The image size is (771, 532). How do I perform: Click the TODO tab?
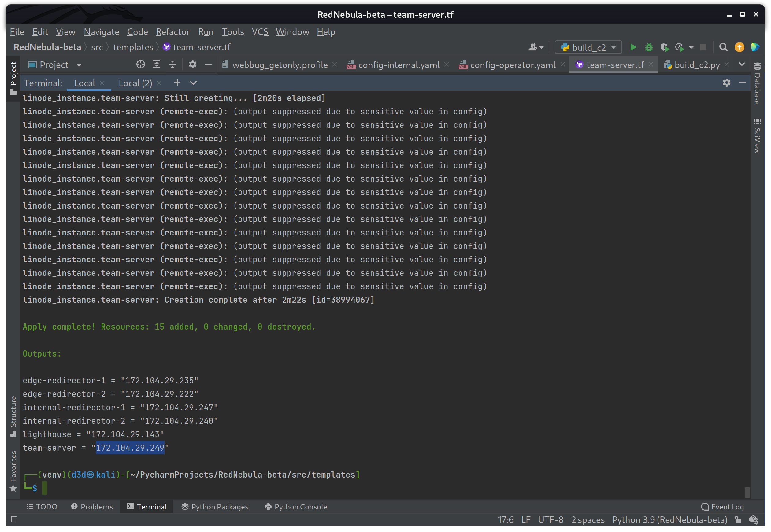pos(42,507)
